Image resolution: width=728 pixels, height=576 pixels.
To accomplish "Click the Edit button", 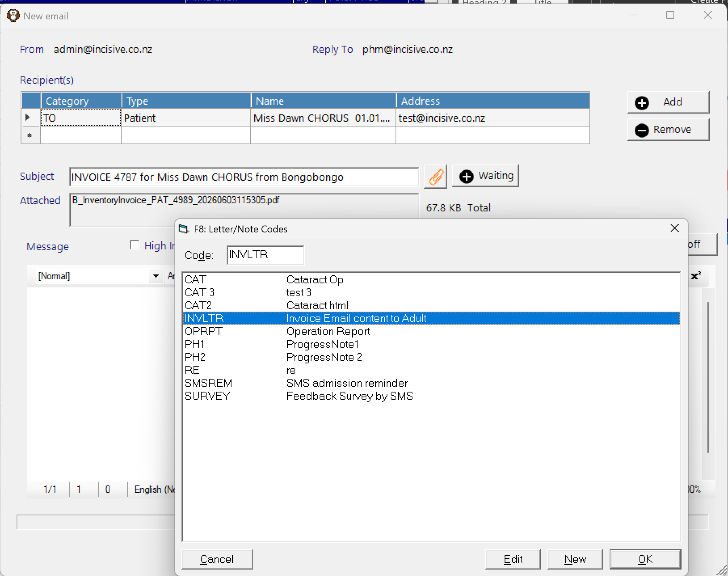I will tap(513, 559).
